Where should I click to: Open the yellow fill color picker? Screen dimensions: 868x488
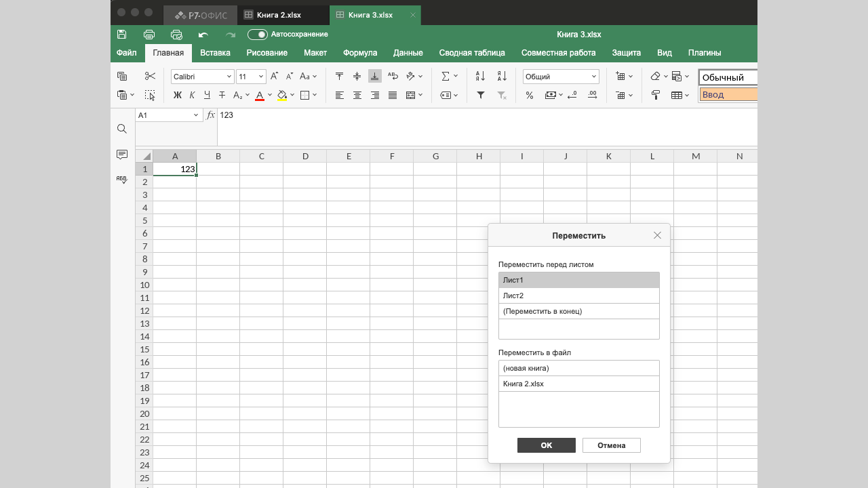(293, 96)
